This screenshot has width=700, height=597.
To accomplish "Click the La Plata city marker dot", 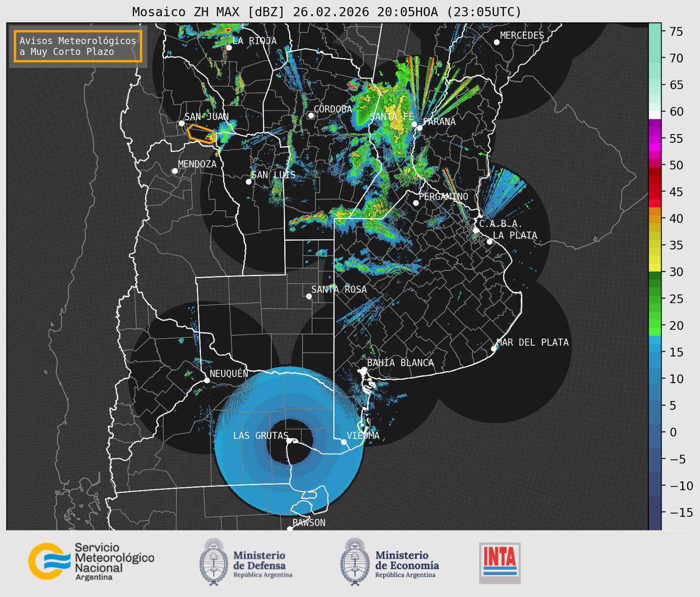I will pos(490,242).
